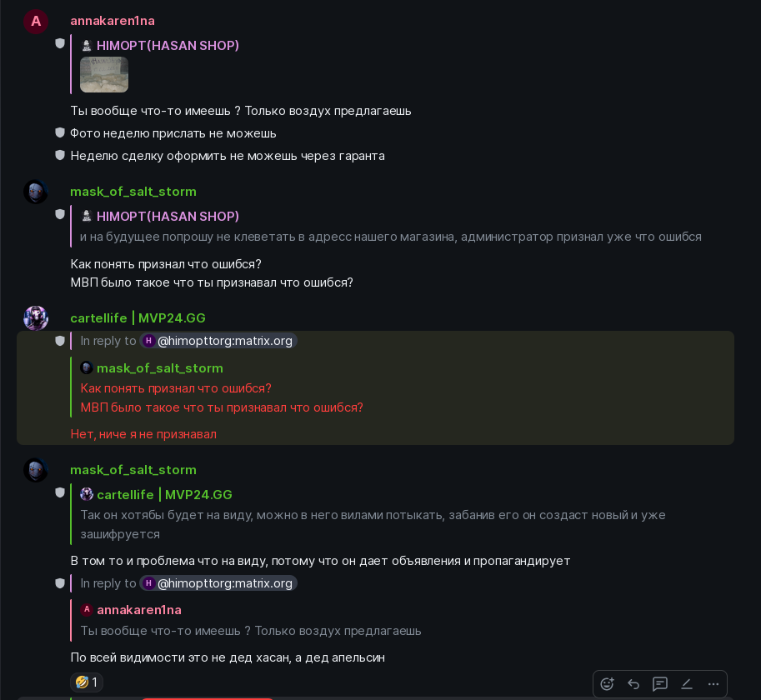Click the shield icon beside 'Фото неделю прислать'
This screenshot has width=761, height=700.
[x=60, y=132]
